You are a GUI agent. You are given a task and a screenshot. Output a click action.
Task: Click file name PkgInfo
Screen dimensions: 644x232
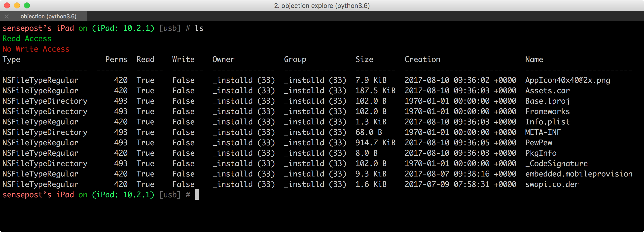point(541,153)
